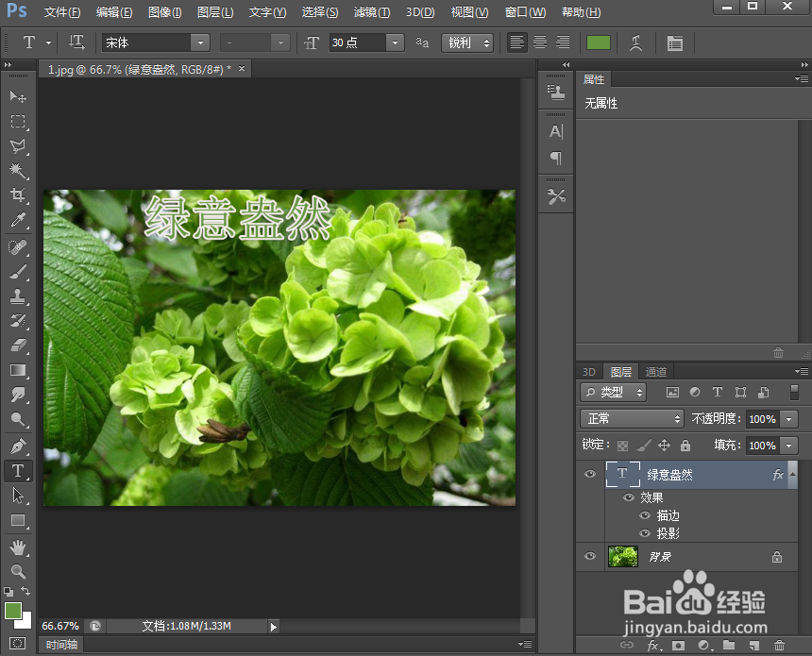Hide all 效果 layer effects
The width and height of the screenshot is (812, 656).
[629, 497]
